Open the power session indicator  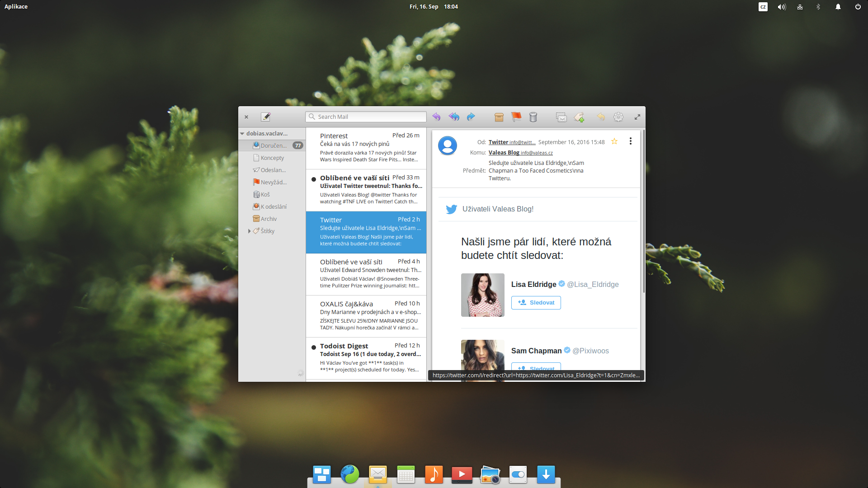click(858, 7)
